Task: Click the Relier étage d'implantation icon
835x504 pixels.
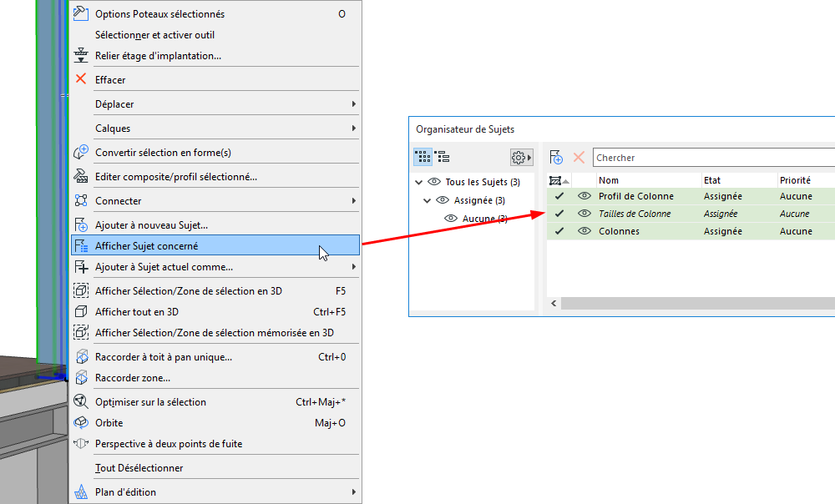Action: (x=81, y=55)
